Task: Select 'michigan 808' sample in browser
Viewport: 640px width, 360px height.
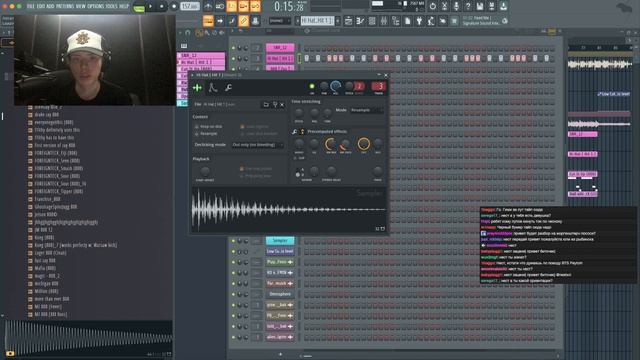Action: [x=46, y=284]
